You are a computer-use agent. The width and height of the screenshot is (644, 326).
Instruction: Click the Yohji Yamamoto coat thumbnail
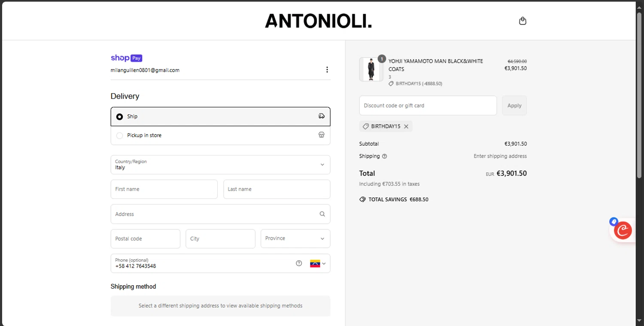[x=371, y=69]
